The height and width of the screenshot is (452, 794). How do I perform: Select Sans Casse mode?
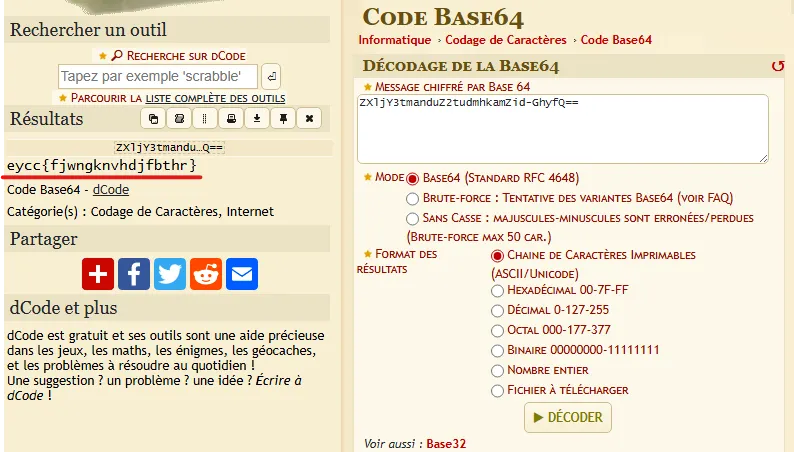pyautogui.click(x=413, y=219)
